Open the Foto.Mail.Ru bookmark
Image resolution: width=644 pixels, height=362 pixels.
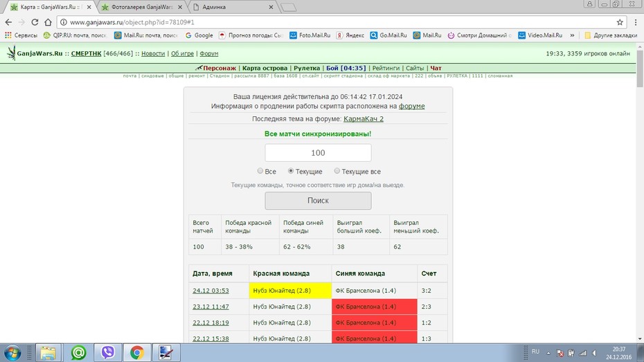tap(310, 35)
